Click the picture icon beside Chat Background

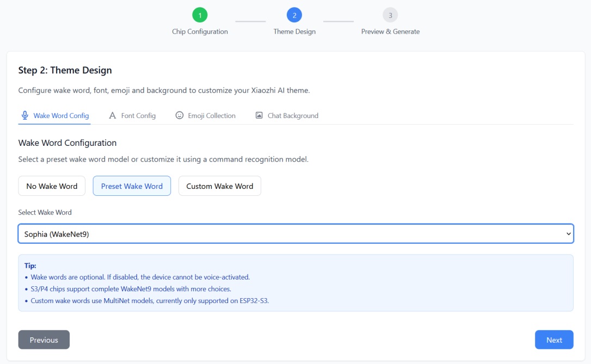(259, 115)
